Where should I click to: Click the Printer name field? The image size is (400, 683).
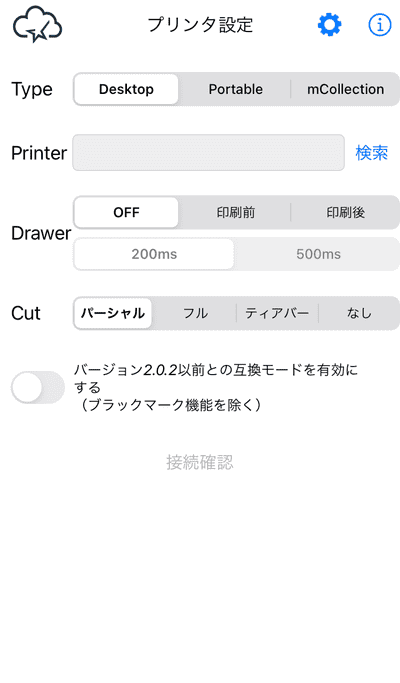(208, 152)
